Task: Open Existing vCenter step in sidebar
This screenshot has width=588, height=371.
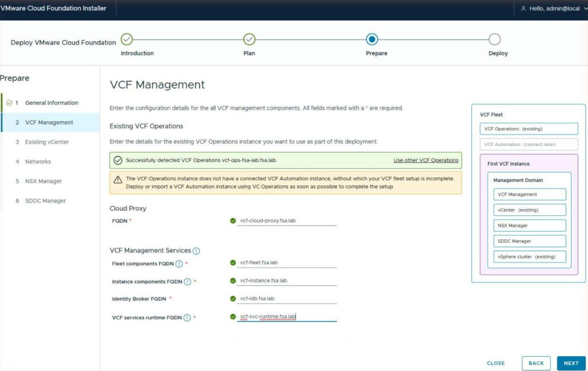Action: (51, 142)
